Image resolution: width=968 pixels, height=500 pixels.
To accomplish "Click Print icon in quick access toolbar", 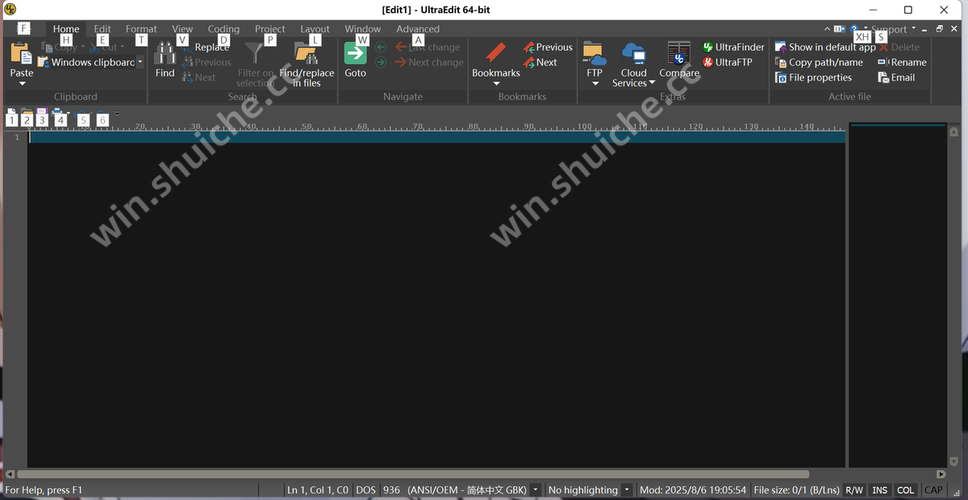I will (57, 113).
